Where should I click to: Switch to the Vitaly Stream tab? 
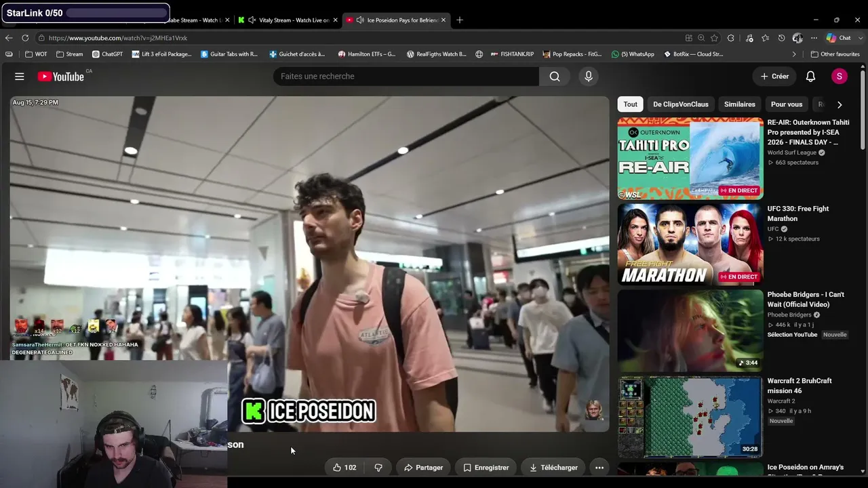coord(288,20)
